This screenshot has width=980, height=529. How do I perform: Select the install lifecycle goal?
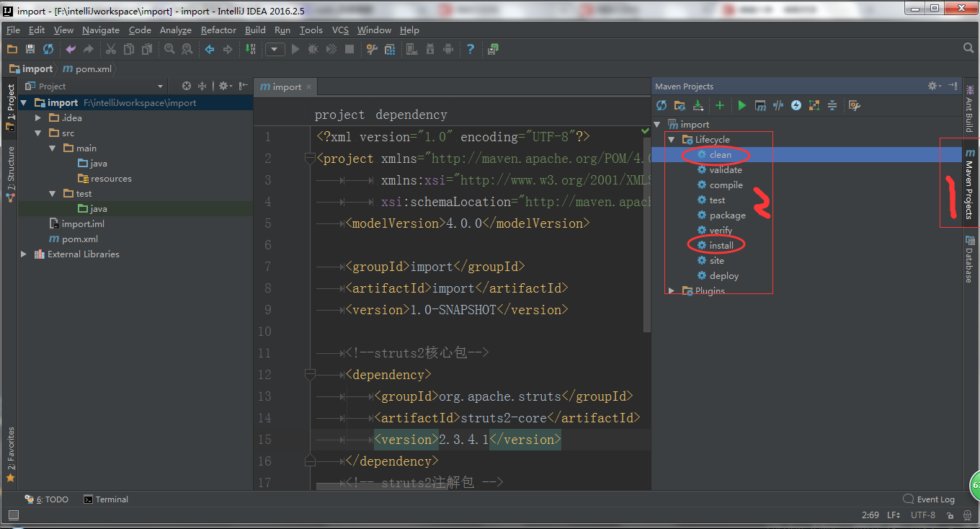[x=721, y=246]
